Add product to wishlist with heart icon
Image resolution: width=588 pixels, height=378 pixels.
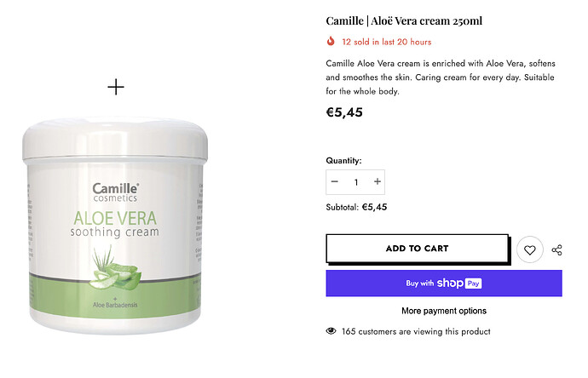(x=529, y=249)
